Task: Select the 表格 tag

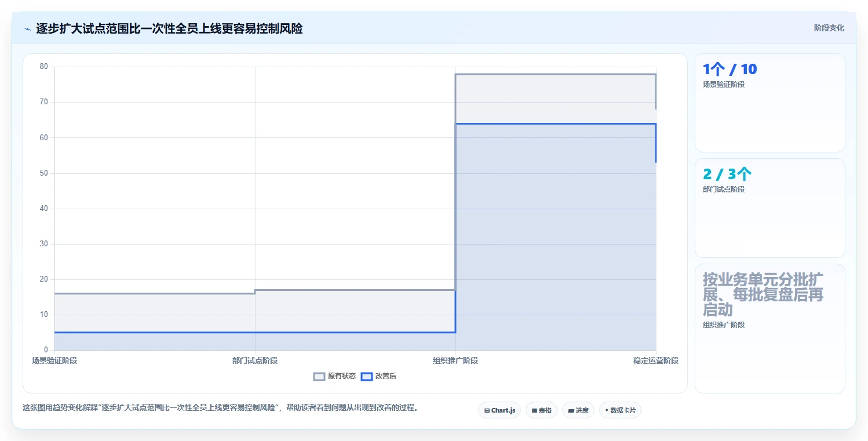Action: (x=541, y=410)
